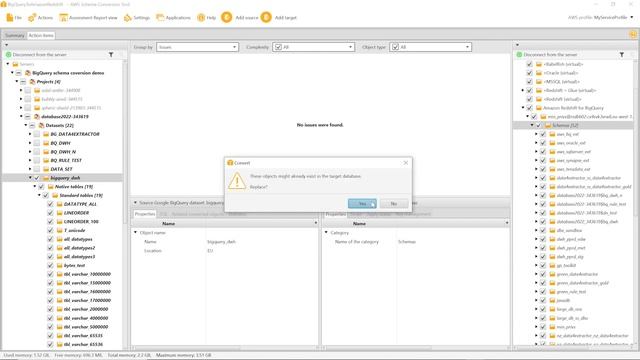The height and width of the screenshot is (360, 640).
Task: Click Amazon Redshift for BigQuery folder icon
Action: pos(539,108)
